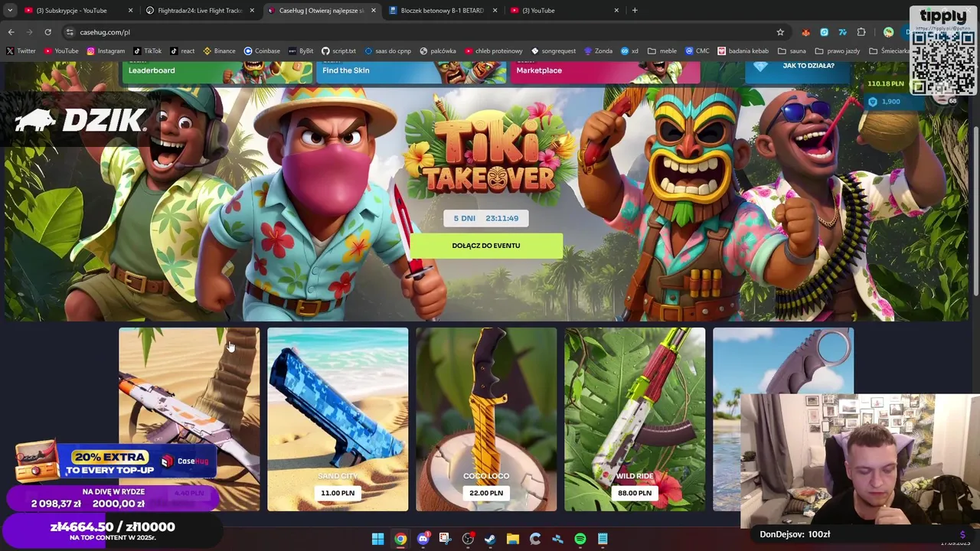Open Discord from the taskbar

tap(423, 539)
